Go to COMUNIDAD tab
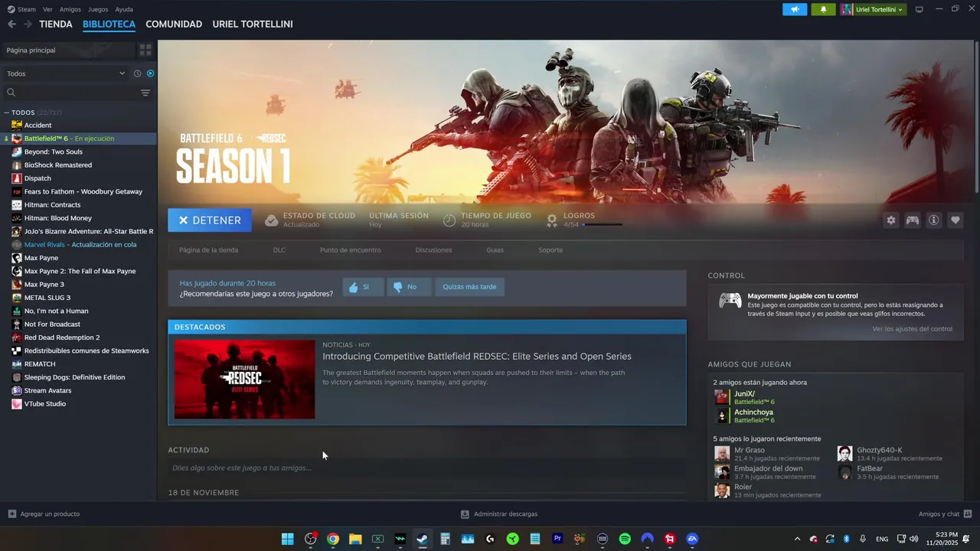The image size is (980, 551). (174, 24)
